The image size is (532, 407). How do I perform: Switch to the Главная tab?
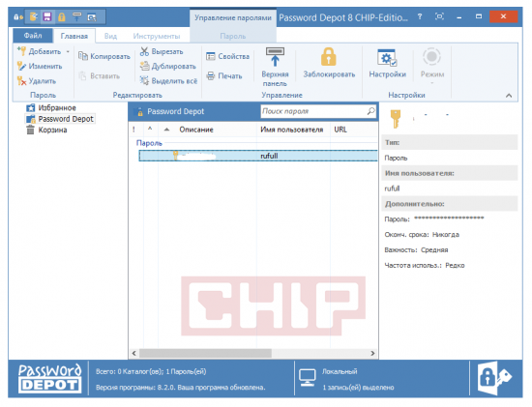click(74, 36)
